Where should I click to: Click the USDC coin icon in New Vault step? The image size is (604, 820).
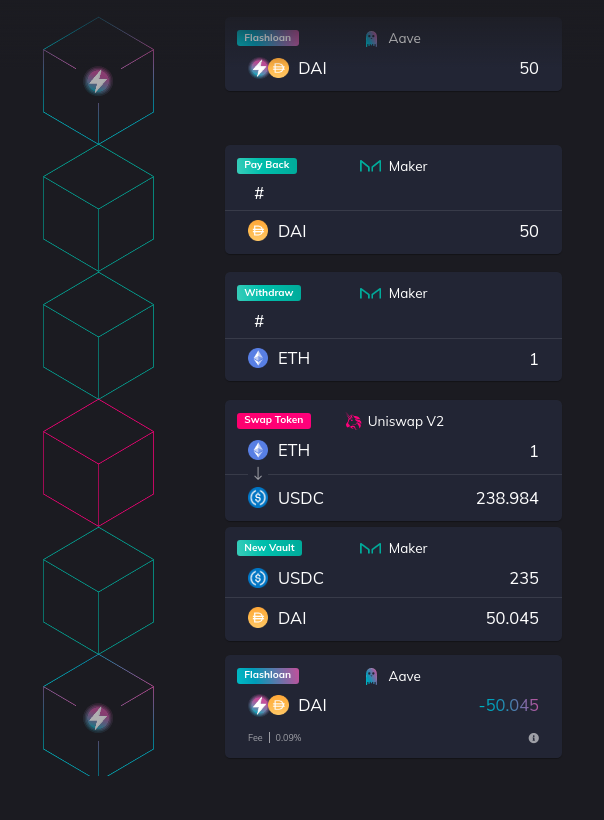(x=258, y=578)
